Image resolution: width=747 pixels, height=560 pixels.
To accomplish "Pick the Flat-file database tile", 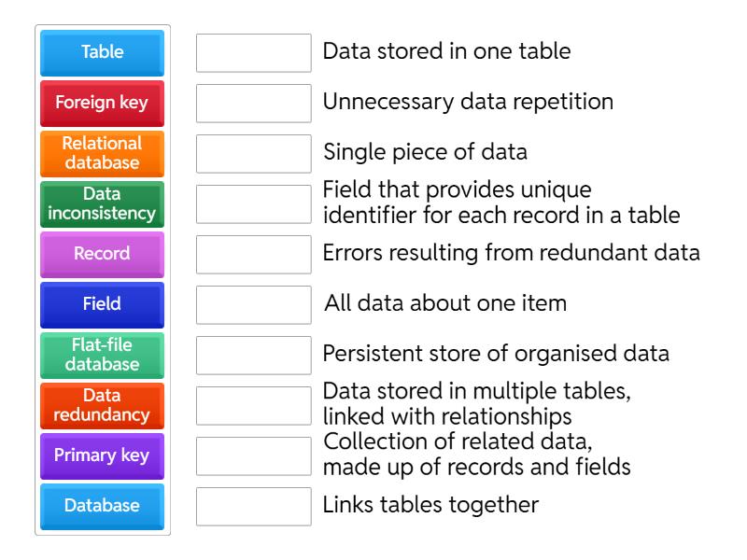I will click(x=102, y=356).
